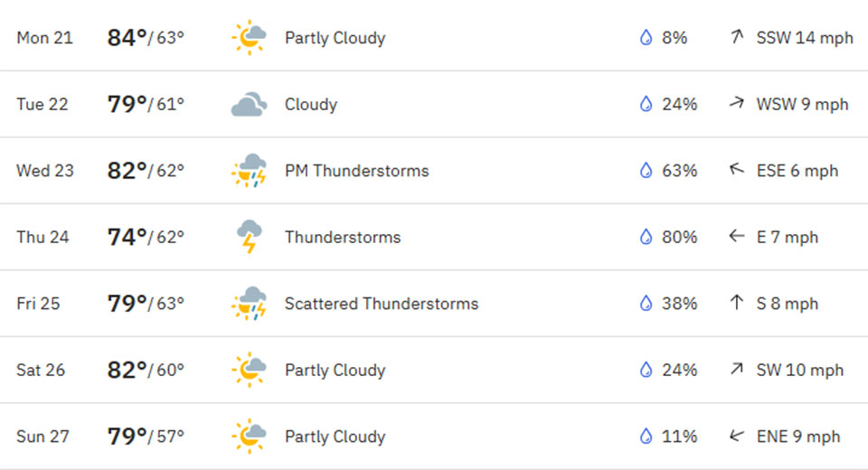Click the 82°/62° temperature on Wednesday
Image resolution: width=868 pixels, height=470 pixels.
click(x=146, y=171)
